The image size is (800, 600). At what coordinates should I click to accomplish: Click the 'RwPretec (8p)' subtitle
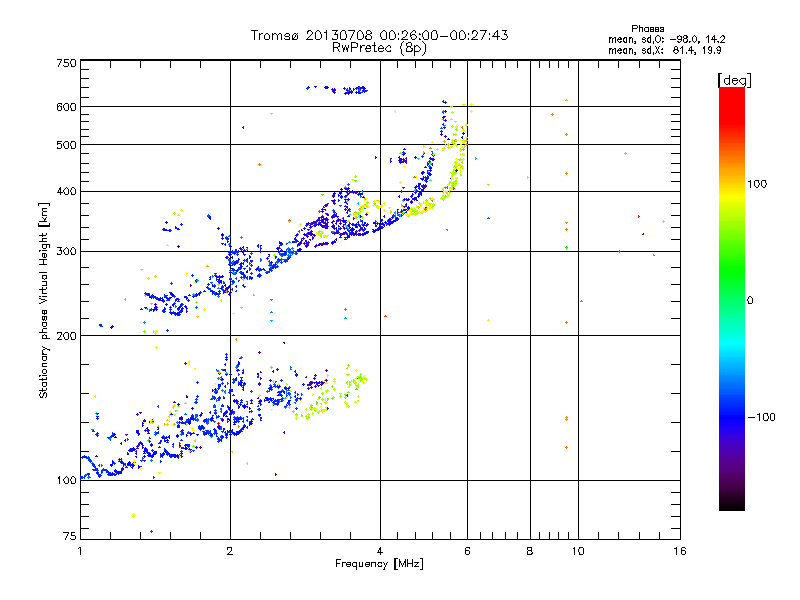[x=379, y=48]
